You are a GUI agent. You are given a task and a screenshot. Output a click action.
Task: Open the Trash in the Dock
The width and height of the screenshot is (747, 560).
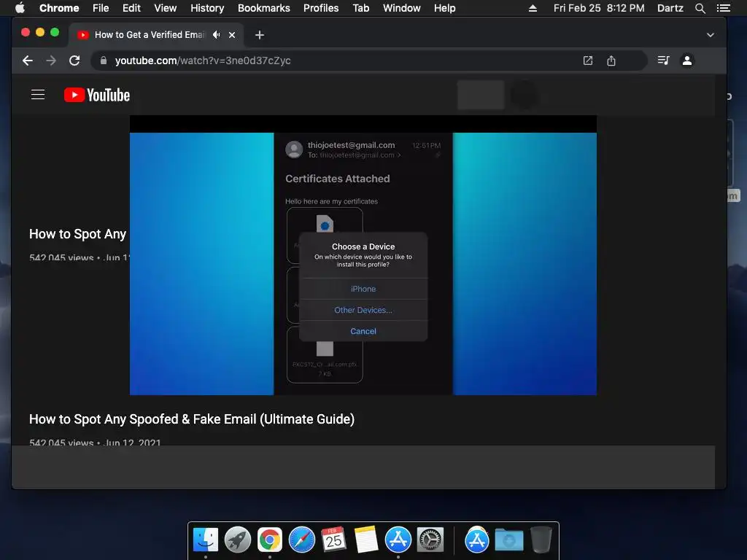pos(541,540)
